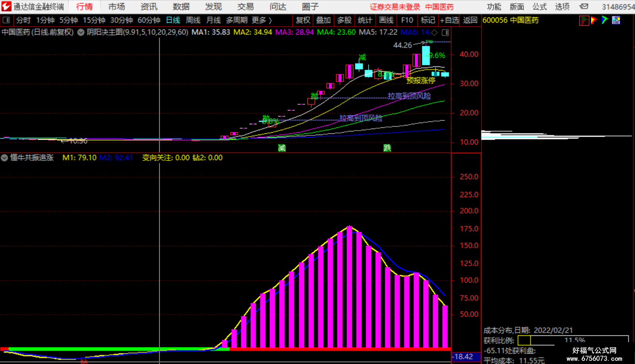Viewport: 635px width, 364px height.
Task: Toggle the chart side panel icon near MA6
Action: click(445, 32)
